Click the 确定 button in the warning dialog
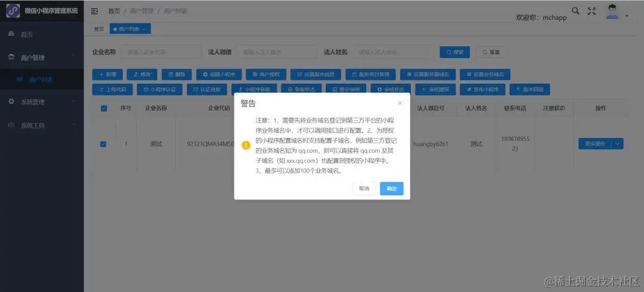 391,188
